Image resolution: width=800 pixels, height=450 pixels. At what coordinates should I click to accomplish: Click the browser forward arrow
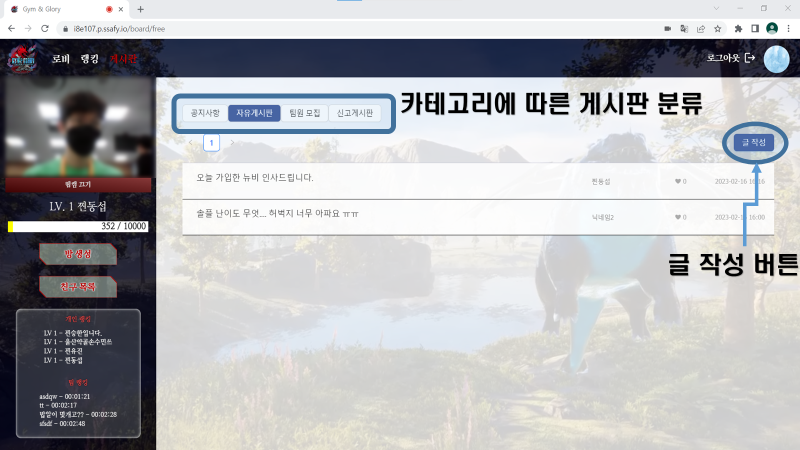(28, 29)
